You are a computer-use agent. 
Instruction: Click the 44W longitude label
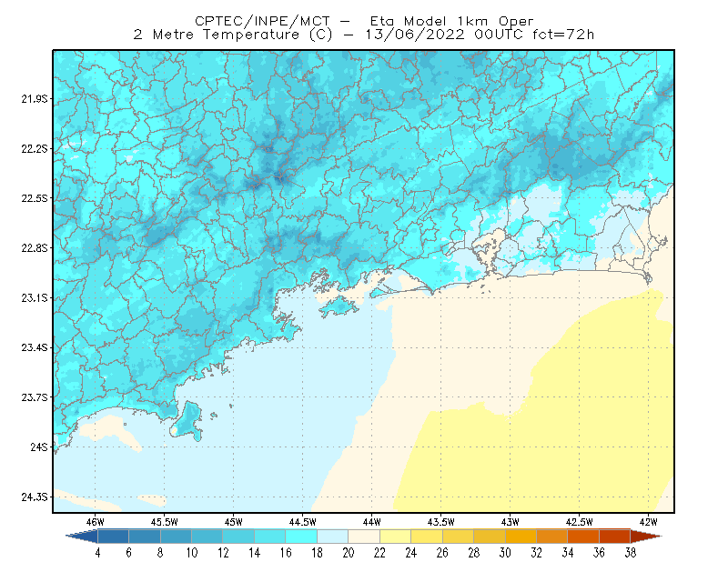coord(372,522)
